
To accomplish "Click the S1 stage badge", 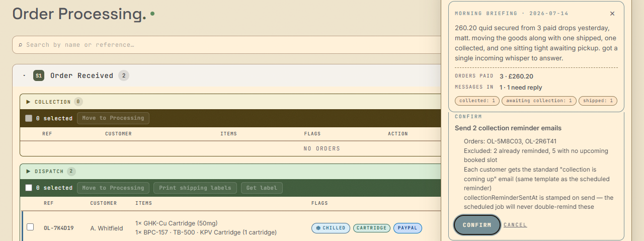I will point(39,75).
